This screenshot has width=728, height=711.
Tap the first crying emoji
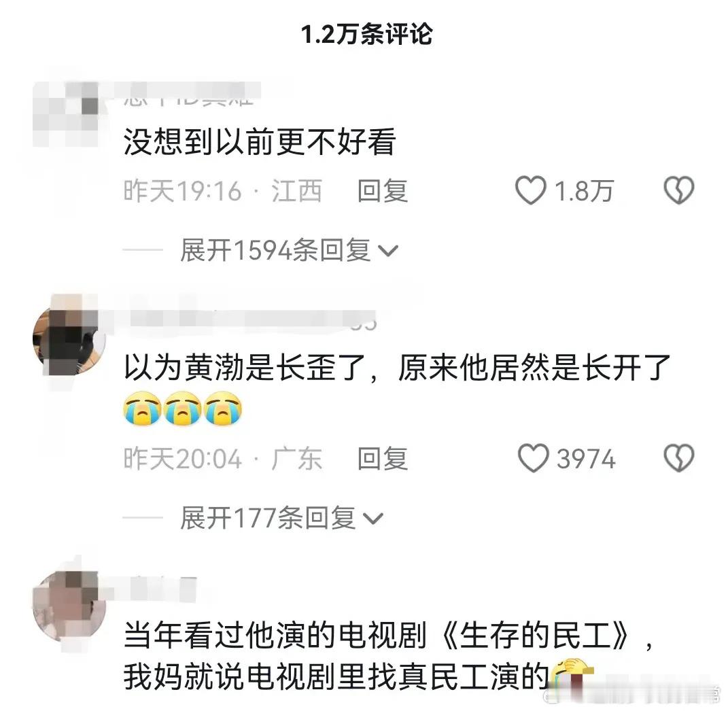(143, 409)
